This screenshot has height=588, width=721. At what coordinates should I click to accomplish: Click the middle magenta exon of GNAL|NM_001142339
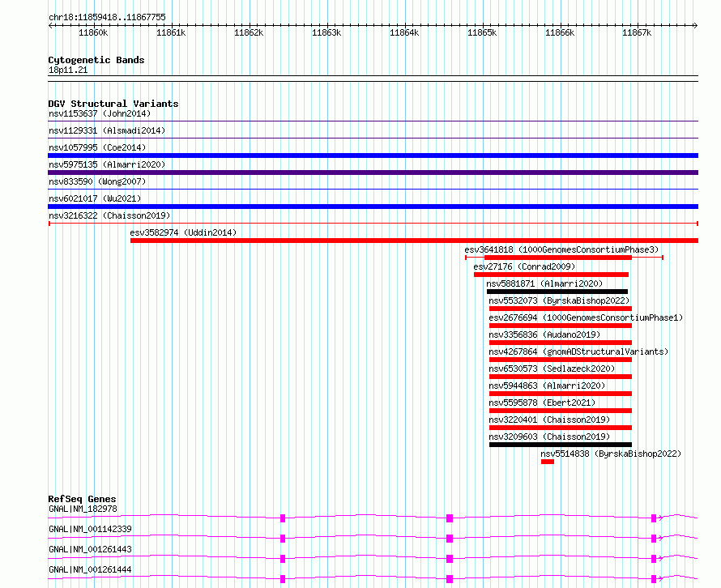tap(450, 539)
